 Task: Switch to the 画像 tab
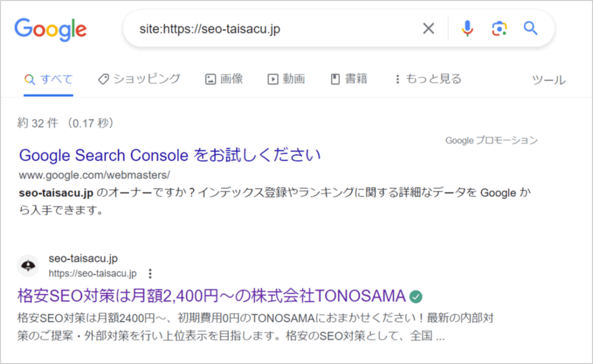[224, 79]
